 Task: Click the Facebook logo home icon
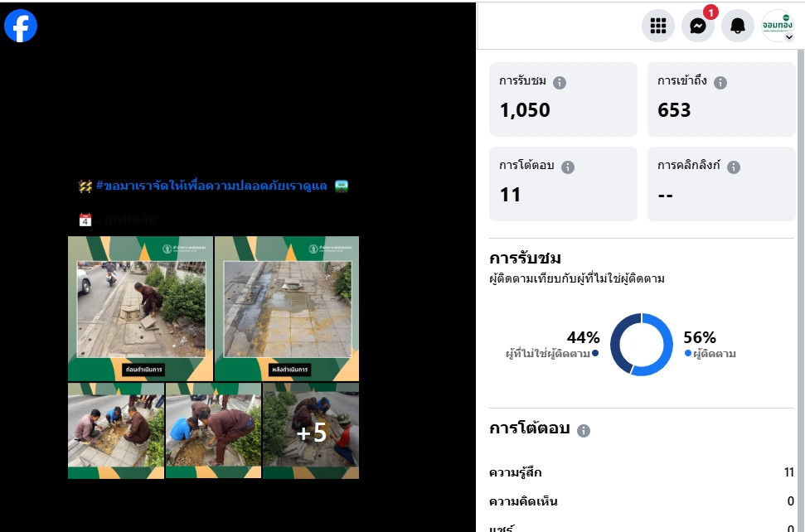[x=21, y=26]
